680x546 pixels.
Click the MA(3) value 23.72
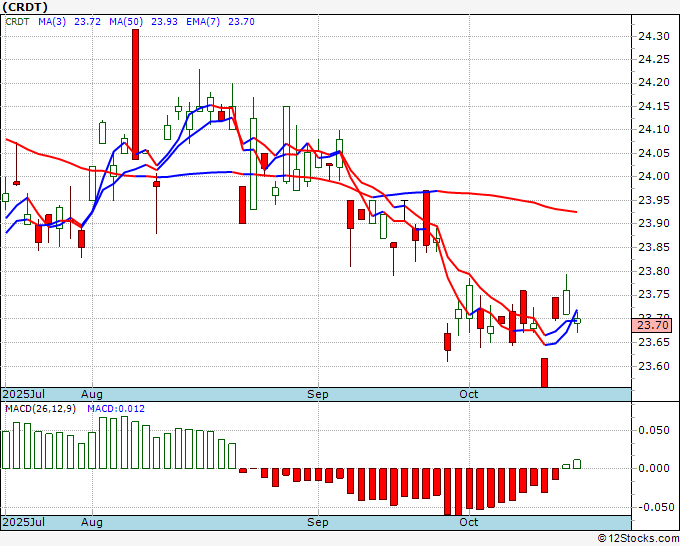tap(87, 22)
